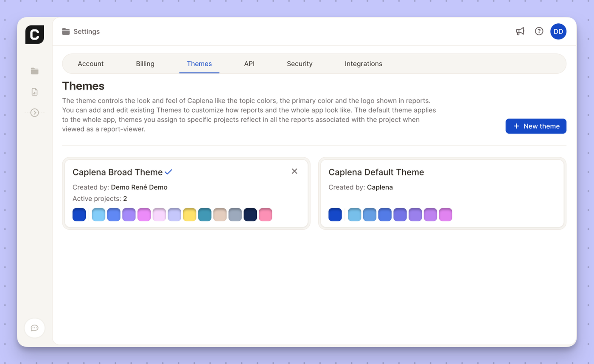Switch to the Billing tab
The width and height of the screenshot is (594, 364).
click(x=145, y=64)
